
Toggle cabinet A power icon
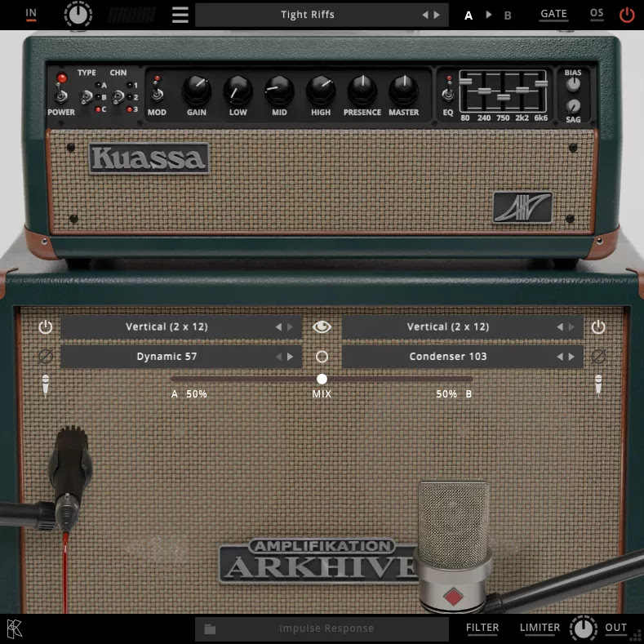45,327
